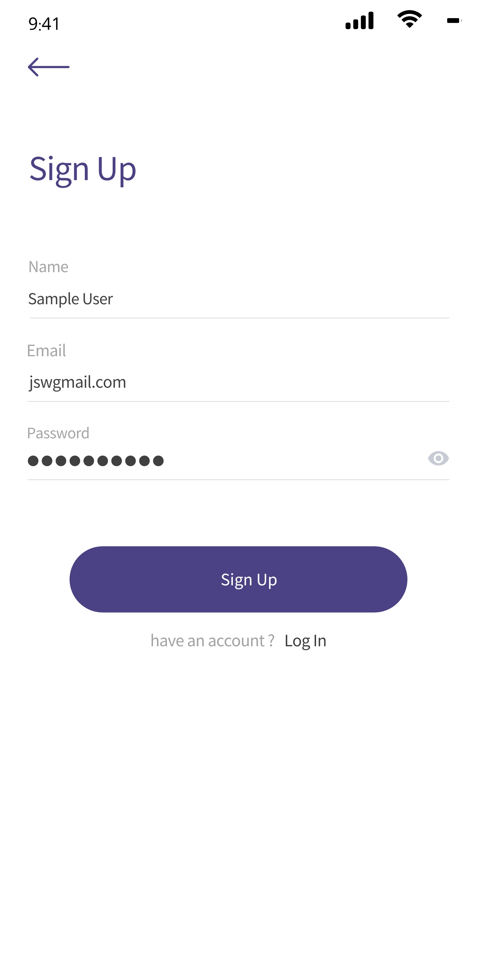Image resolution: width=477 pixels, height=980 pixels.
Task: Click the Password label text
Action: [x=58, y=433]
